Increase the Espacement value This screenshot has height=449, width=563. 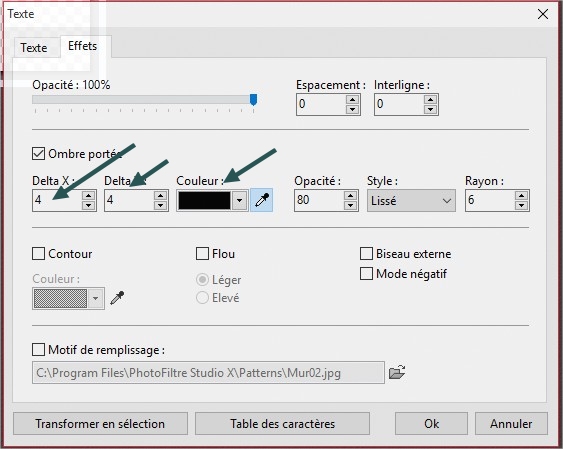coord(353,99)
